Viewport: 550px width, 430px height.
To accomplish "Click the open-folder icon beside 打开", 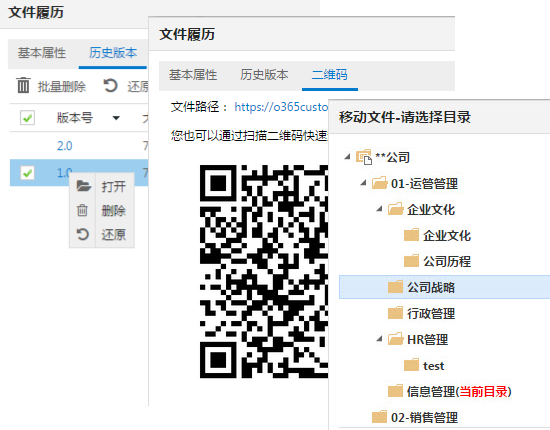I will (83, 186).
